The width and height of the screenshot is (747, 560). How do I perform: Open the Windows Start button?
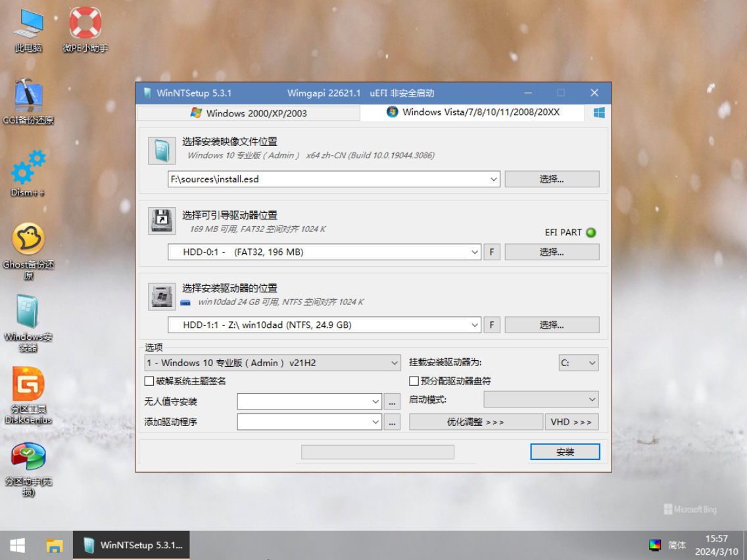coord(18,546)
